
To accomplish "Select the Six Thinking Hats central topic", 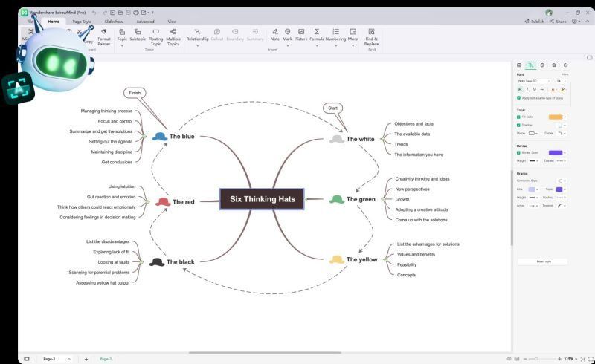I will pyautogui.click(x=263, y=199).
